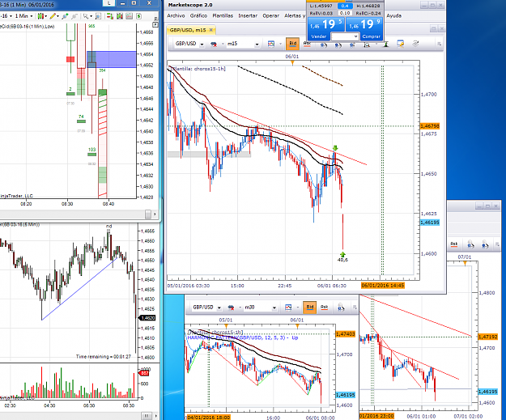506x420 pixels.
Task: Open the Archivo menu
Action: [176, 15]
